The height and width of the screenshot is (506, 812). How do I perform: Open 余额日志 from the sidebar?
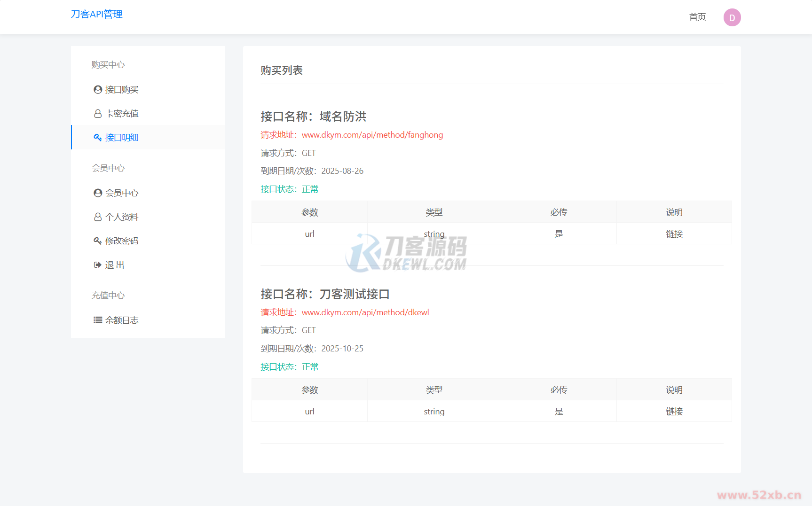click(x=122, y=320)
